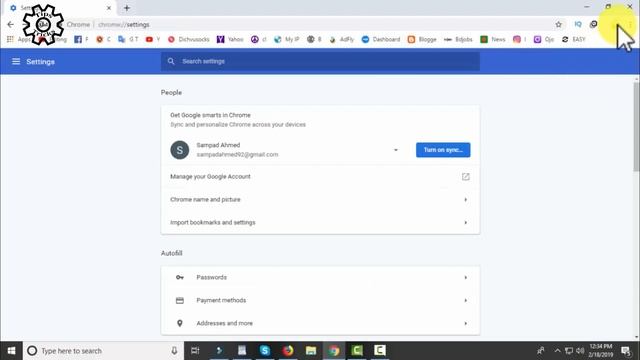Open File Explorer from the taskbar
640x360 pixels.
coord(311,351)
